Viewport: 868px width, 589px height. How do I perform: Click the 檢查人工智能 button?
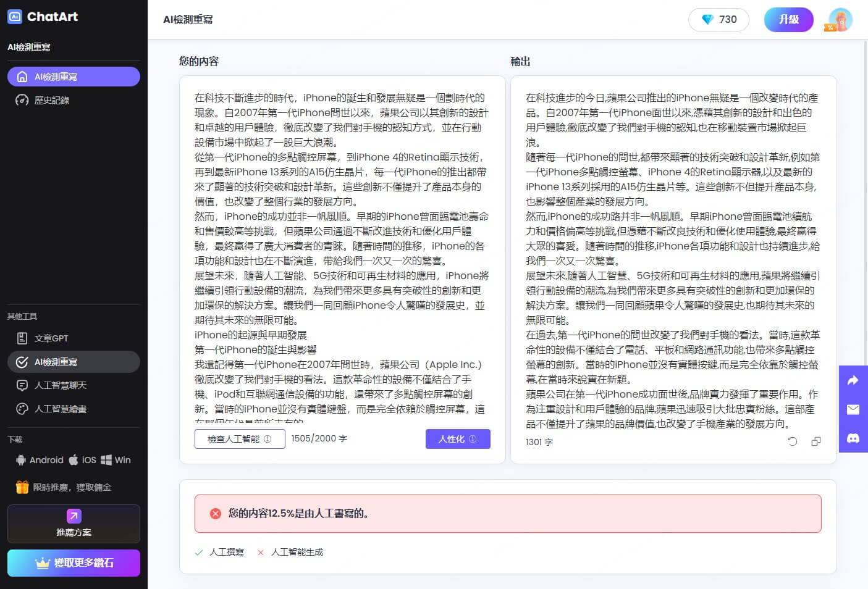coord(240,439)
